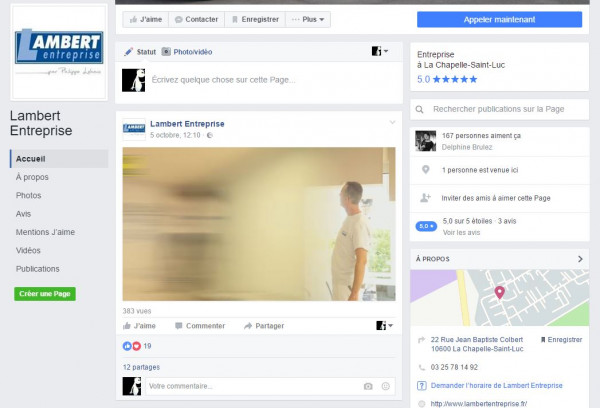Click 'Inviter des amis à aimer cette Page'

(x=496, y=198)
